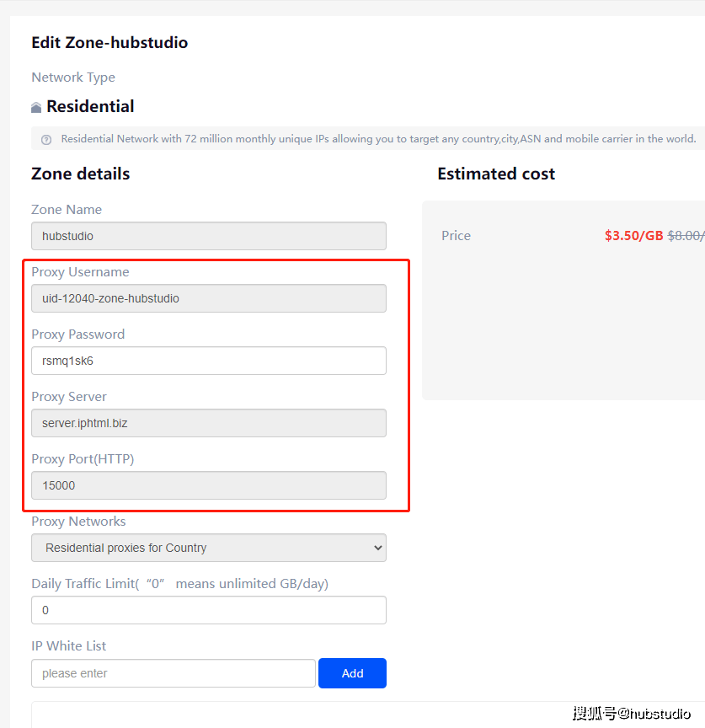Click the Price label in the cost panel
Screen dimensions: 705x728
(456, 236)
